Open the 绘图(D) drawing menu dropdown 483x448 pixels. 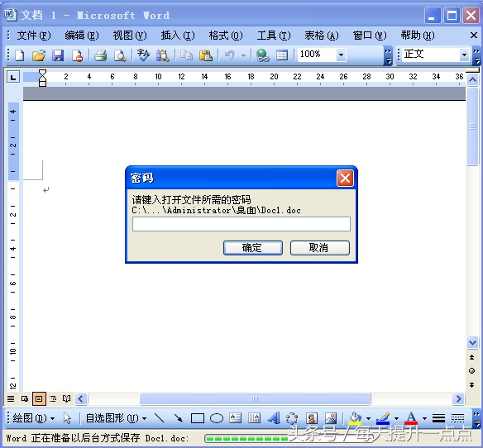pyautogui.click(x=34, y=418)
